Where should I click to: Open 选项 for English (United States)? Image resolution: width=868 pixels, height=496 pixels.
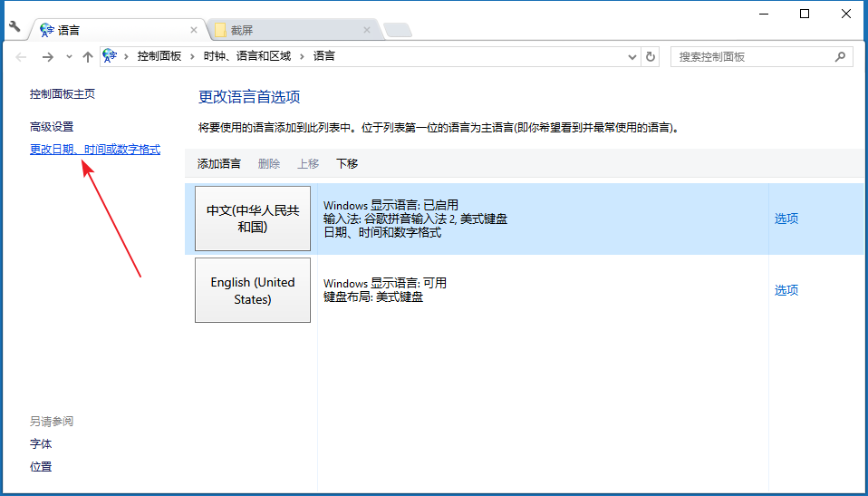tap(786, 290)
